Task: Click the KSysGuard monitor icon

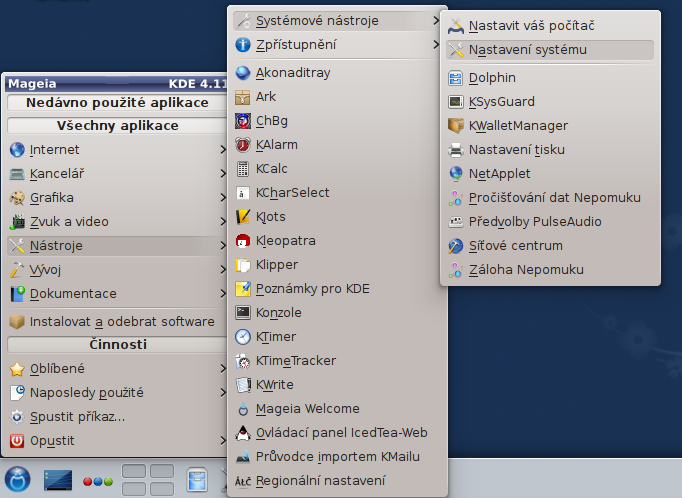Action: point(455,102)
